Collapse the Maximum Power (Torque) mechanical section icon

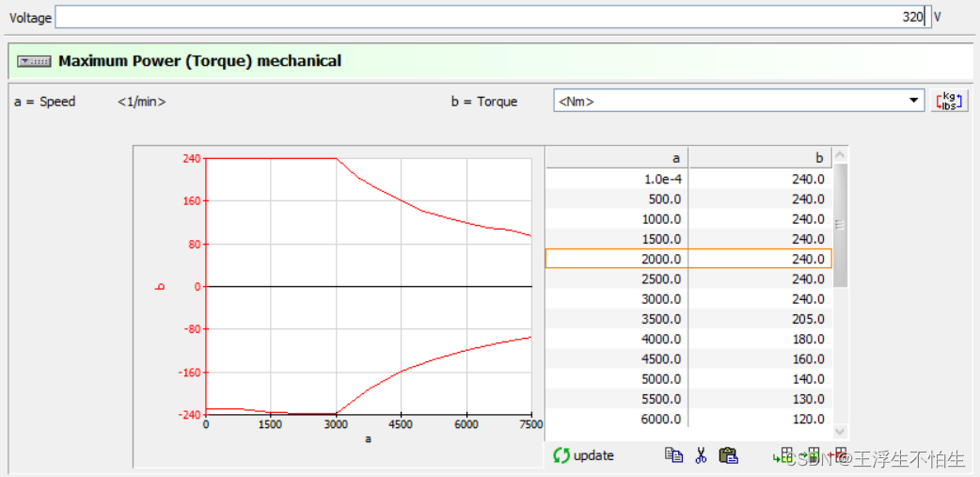click(x=33, y=61)
